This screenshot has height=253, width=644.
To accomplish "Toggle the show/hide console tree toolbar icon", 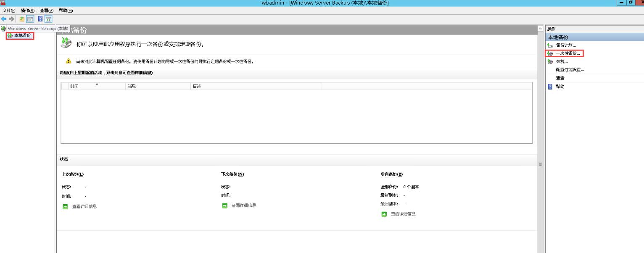I will 30,19.
